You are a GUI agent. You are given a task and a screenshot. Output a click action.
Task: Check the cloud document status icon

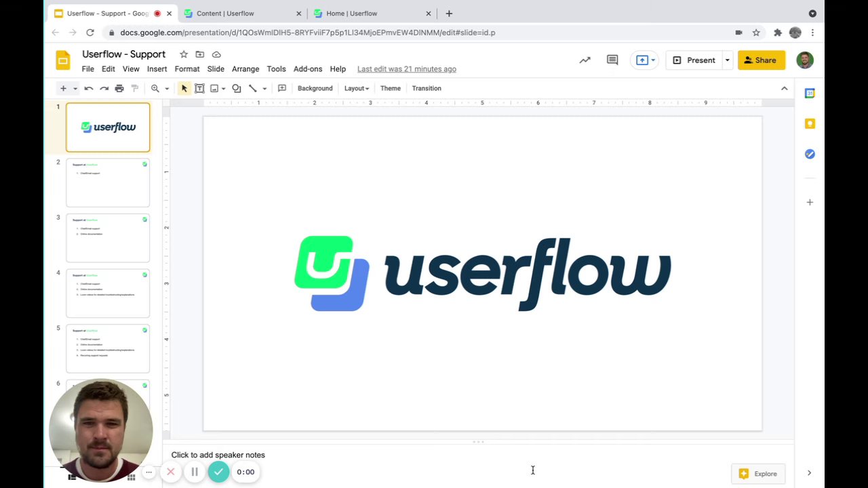coord(216,54)
